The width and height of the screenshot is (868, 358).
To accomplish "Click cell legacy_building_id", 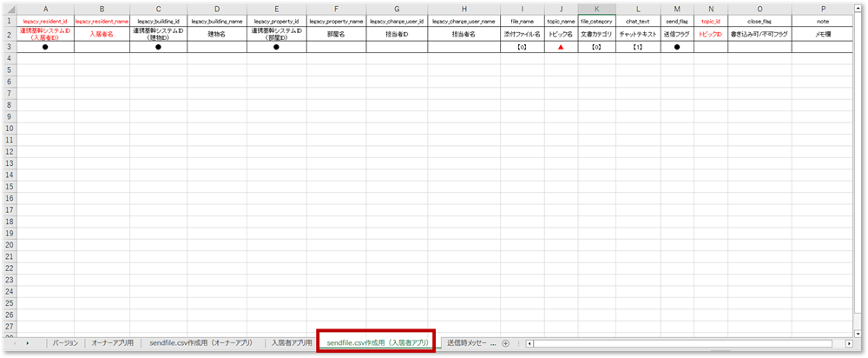I will [x=158, y=21].
